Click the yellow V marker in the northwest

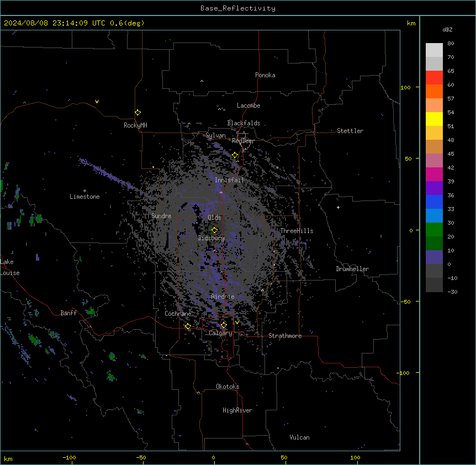click(97, 102)
